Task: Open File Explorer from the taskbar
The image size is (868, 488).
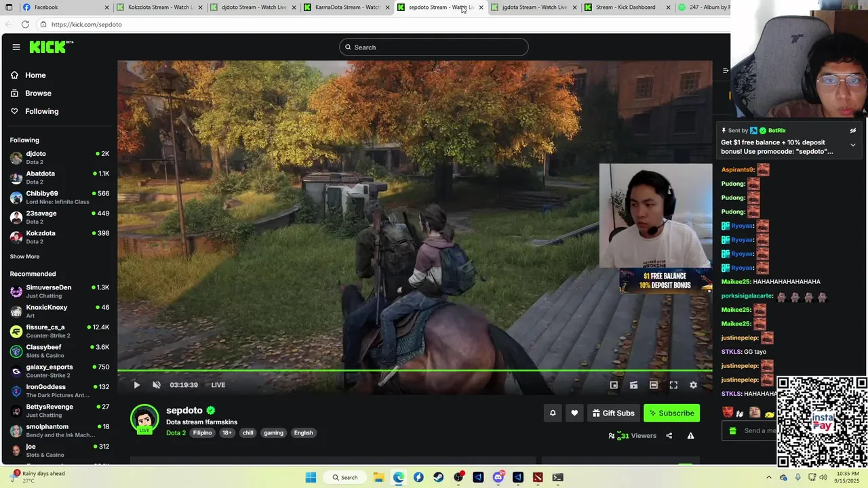Action: click(378, 477)
